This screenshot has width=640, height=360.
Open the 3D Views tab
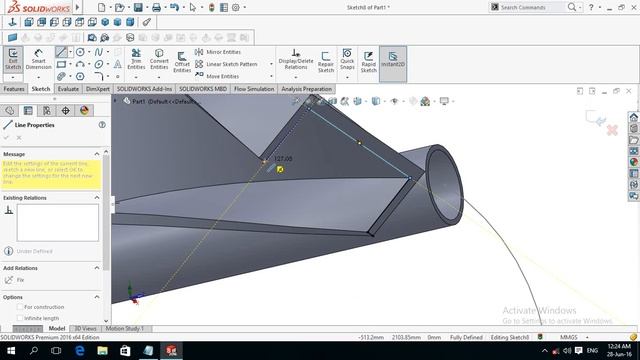(85, 329)
